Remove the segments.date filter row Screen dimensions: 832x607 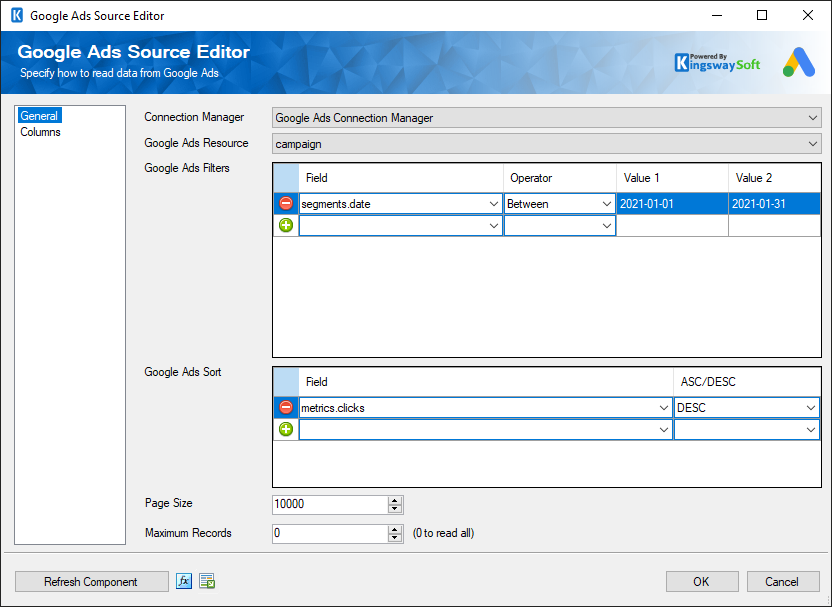[286, 204]
